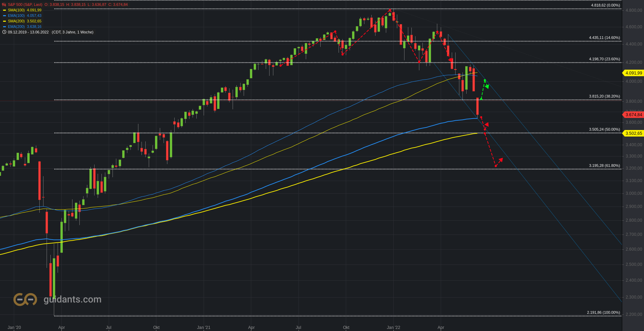Click the 4.000,00 price axis label

click(634, 81)
